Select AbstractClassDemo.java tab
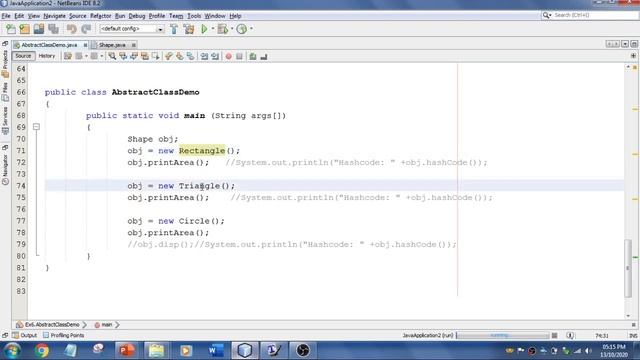 click(49, 45)
